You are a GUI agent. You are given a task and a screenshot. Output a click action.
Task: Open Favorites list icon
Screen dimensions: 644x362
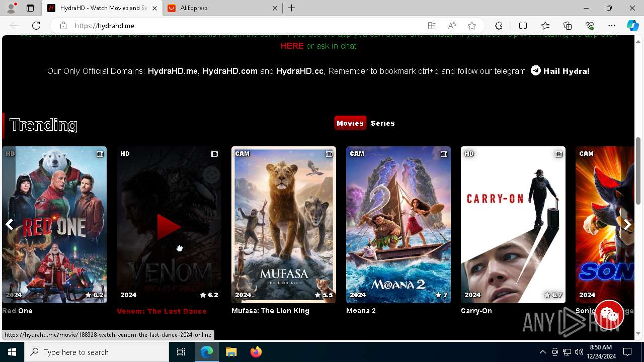coord(545,26)
